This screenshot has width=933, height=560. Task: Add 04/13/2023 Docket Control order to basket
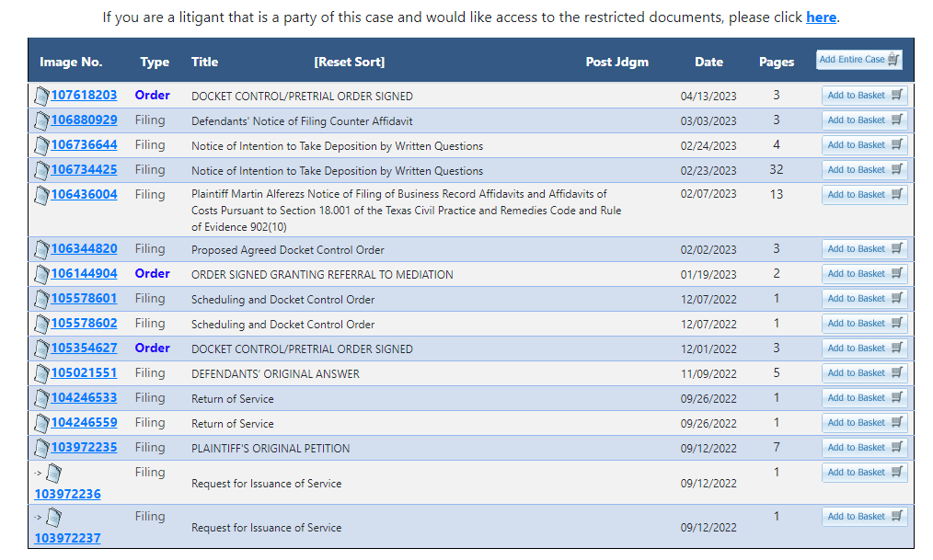pyautogui.click(x=865, y=96)
